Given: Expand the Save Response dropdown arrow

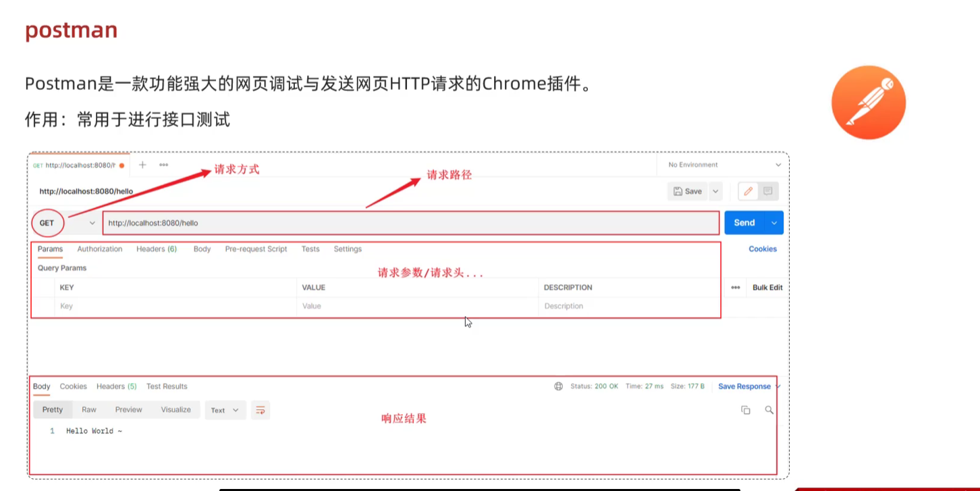Looking at the screenshot, I should [x=778, y=386].
